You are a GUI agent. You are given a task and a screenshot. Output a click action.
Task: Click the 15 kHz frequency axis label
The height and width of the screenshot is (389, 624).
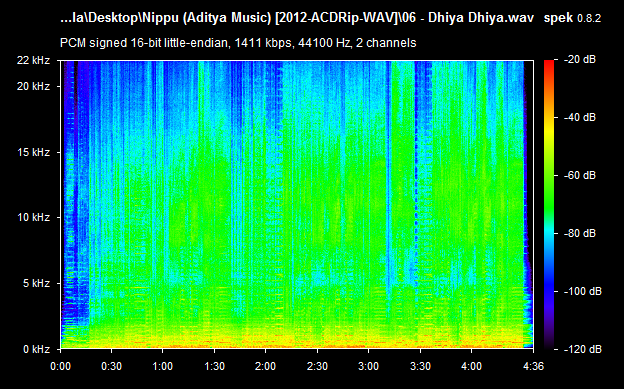point(33,152)
